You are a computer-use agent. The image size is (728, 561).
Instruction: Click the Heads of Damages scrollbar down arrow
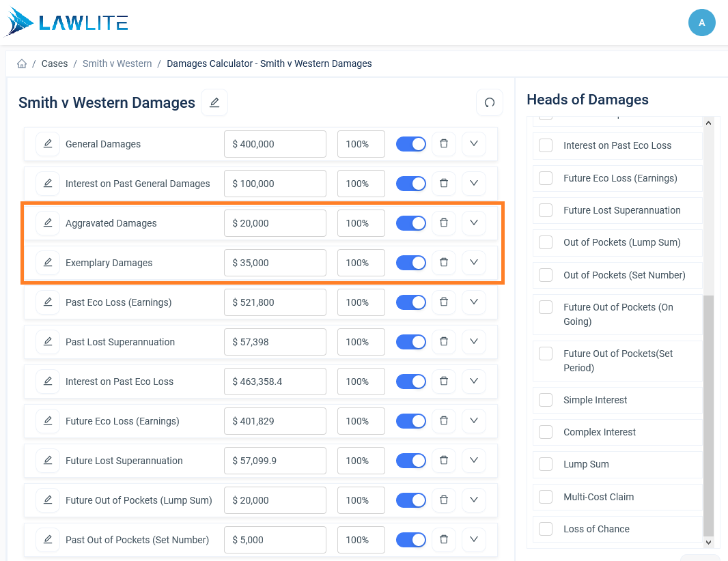click(x=708, y=542)
